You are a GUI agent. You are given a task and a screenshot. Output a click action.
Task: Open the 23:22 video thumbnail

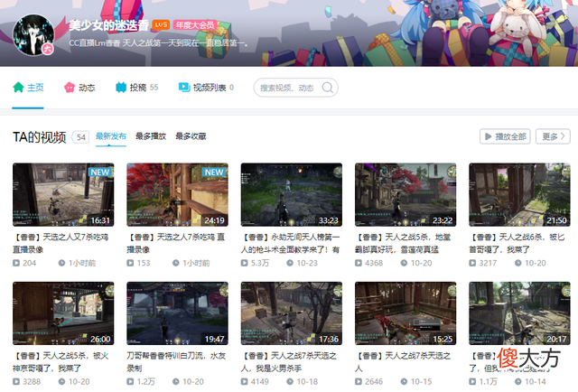(406, 195)
